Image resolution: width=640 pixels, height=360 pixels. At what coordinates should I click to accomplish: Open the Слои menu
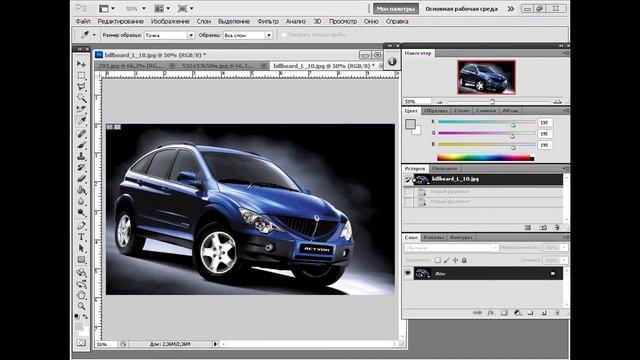coord(204,21)
